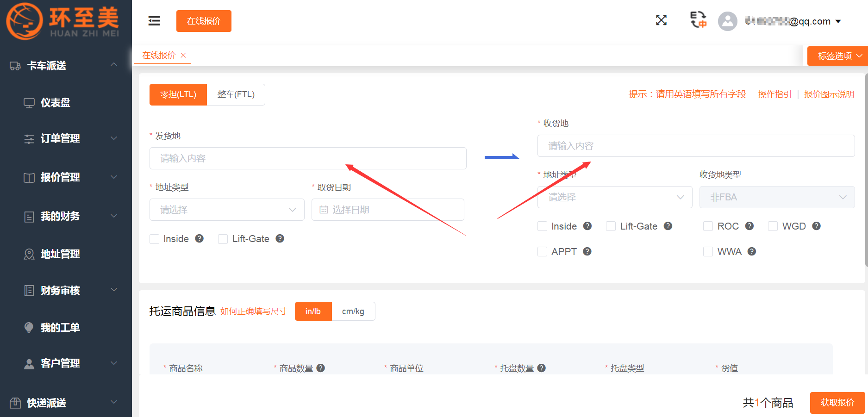Enable the WWA checkbox
The height and width of the screenshot is (417, 868).
click(x=708, y=251)
